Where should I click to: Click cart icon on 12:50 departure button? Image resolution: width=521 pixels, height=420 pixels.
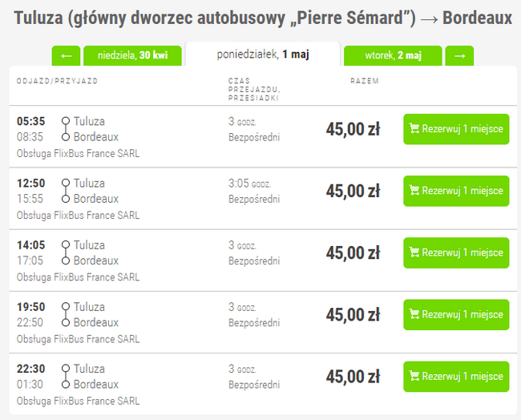[x=414, y=190]
